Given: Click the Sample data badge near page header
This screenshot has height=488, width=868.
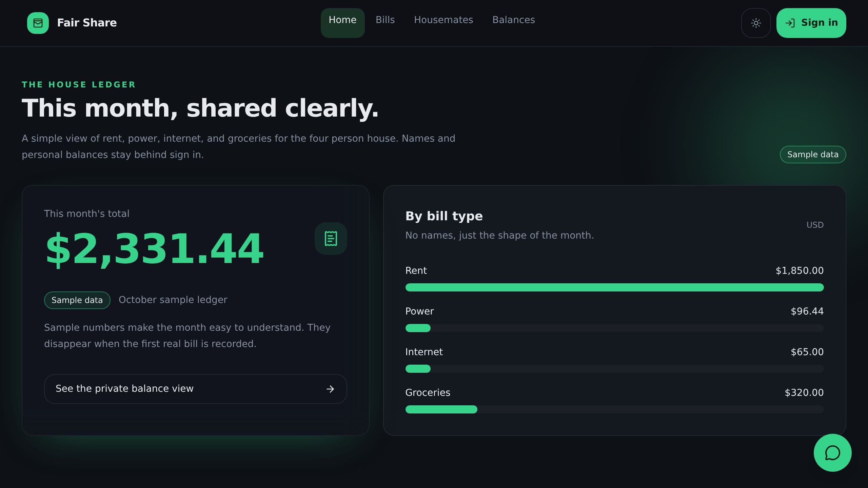Looking at the screenshot, I should 813,155.
